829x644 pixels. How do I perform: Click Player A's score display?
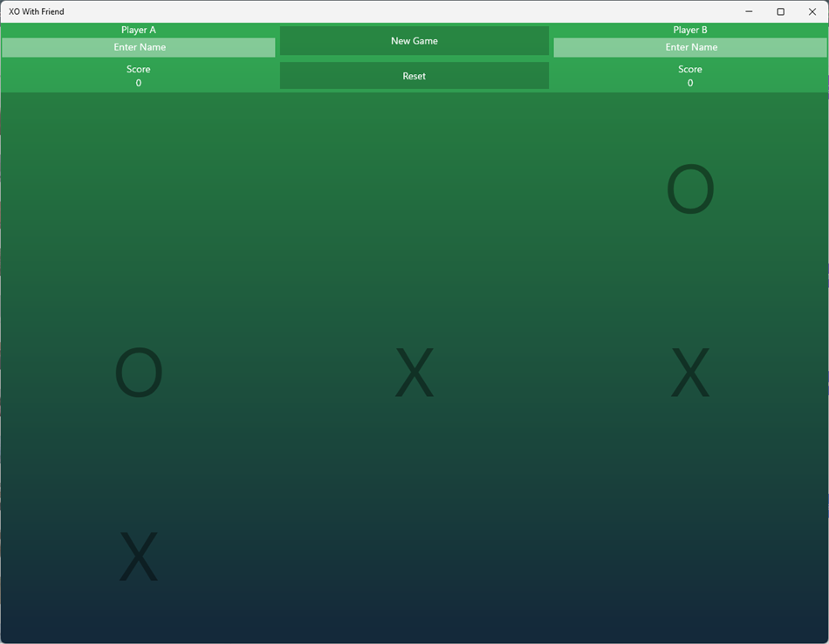coord(138,76)
